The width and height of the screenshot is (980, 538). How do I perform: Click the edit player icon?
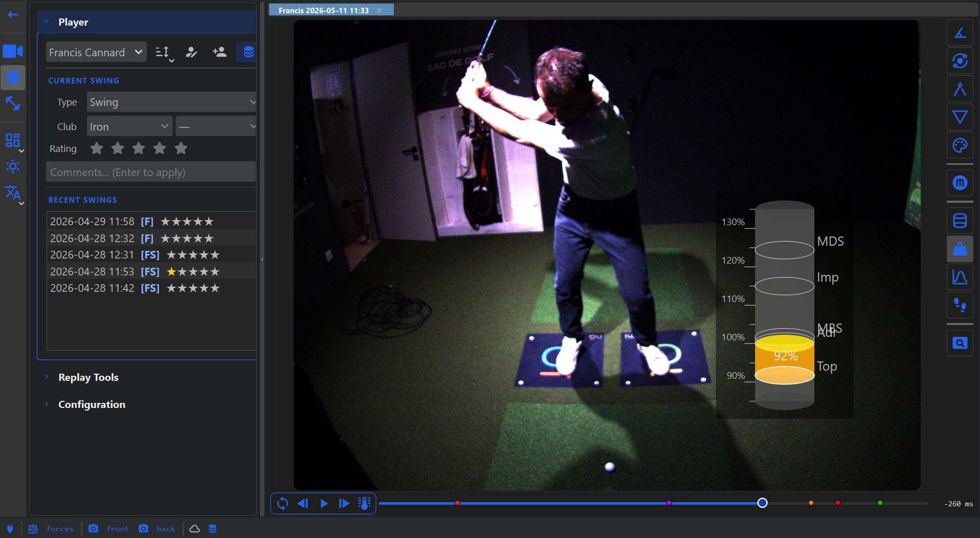[191, 52]
